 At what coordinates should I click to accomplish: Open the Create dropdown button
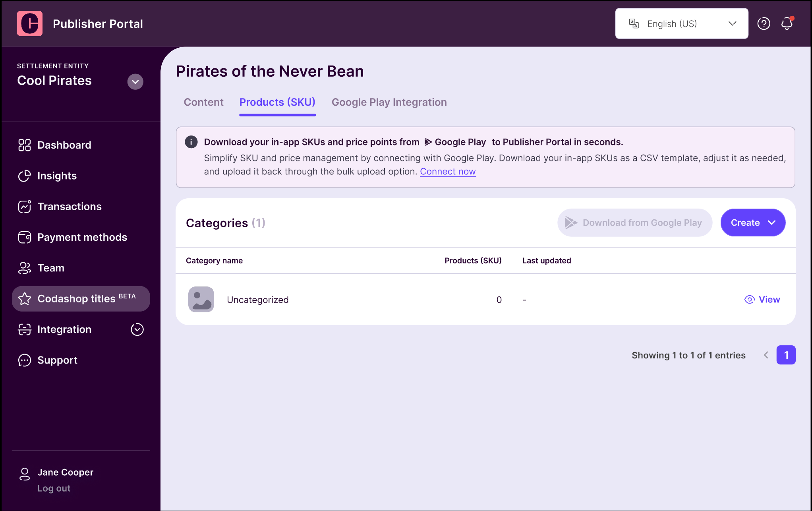pos(753,223)
